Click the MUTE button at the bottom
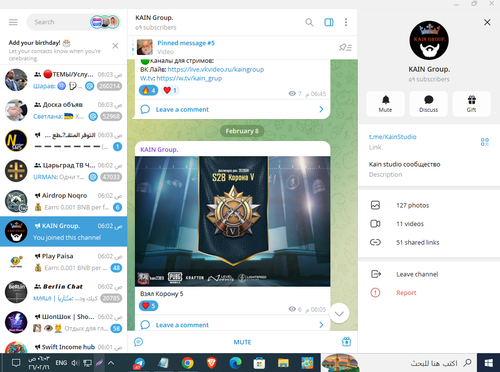The height and width of the screenshot is (372, 500). tap(242, 342)
